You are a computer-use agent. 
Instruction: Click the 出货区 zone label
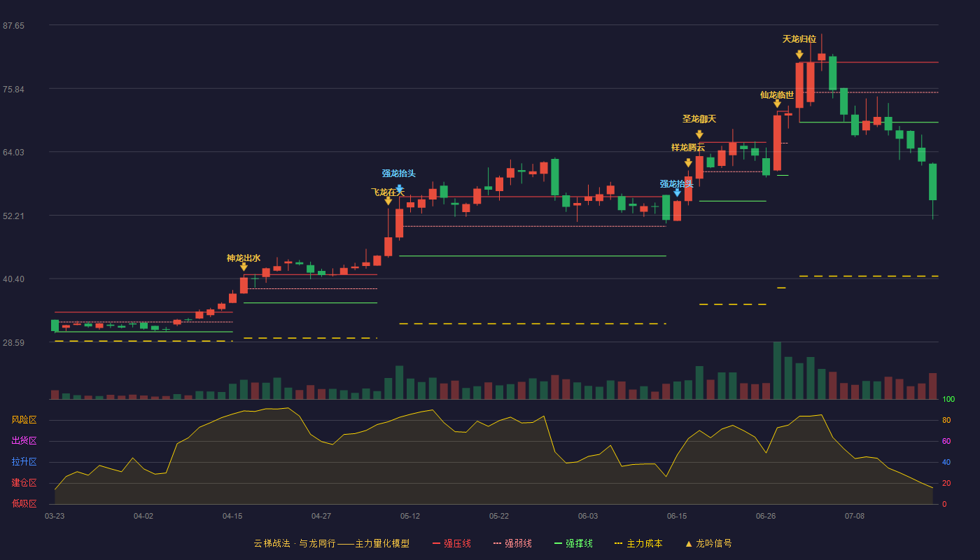coord(24,441)
